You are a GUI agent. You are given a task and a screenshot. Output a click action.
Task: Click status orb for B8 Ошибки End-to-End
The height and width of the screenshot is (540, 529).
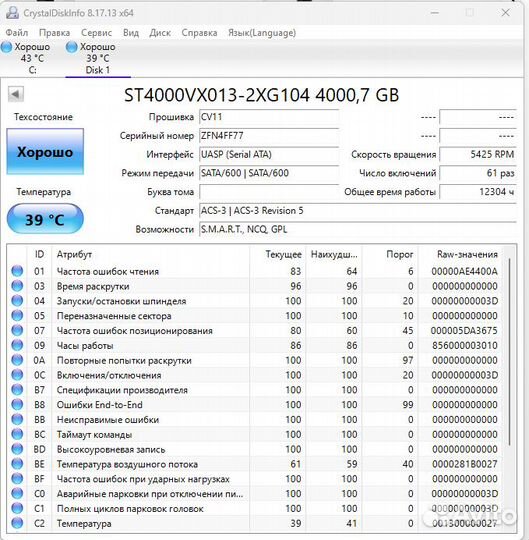point(17,404)
